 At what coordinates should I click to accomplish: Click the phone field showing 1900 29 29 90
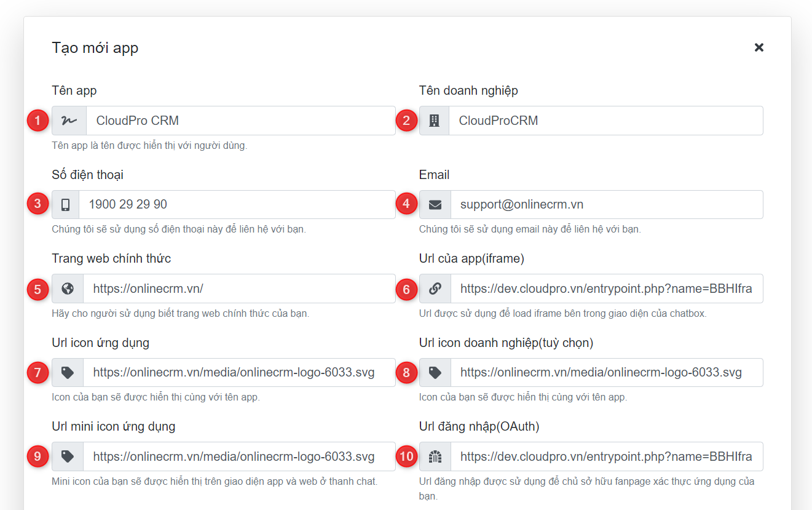[x=237, y=205]
